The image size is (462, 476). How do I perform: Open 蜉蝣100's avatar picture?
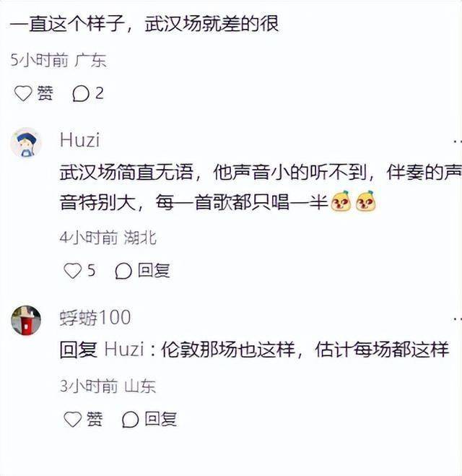[x=26, y=320]
